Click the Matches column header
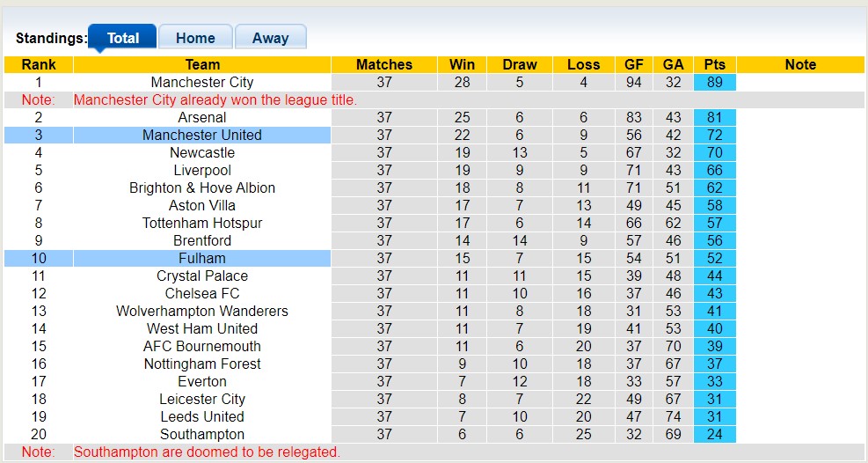868x463 pixels. point(384,64)
